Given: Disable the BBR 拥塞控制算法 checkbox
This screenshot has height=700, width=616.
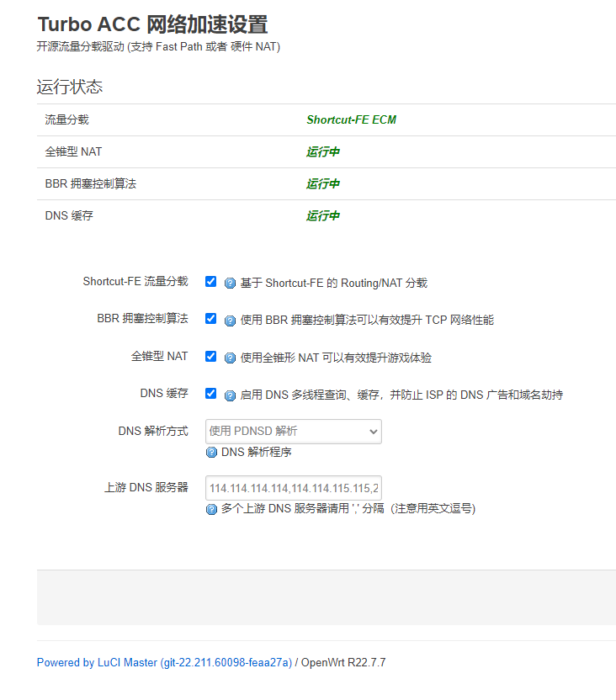Looking at the screenshot, I should [x=210, y=319].
